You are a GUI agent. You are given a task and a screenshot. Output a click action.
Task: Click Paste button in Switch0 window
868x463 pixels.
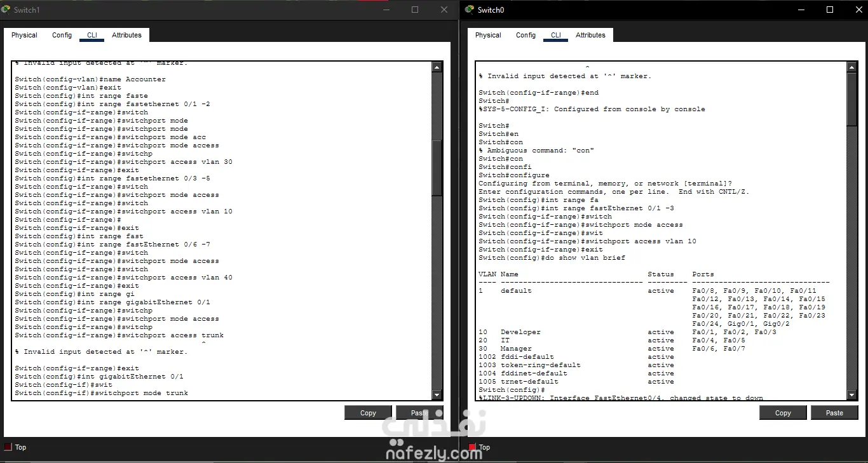(834, 413)
